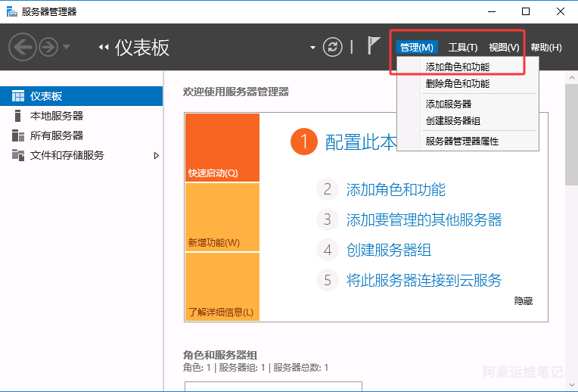The width and height of the screenshot is (578, 392).
Task: Minimize the 服务器管理器 window
Action: (x=492, y=12)
